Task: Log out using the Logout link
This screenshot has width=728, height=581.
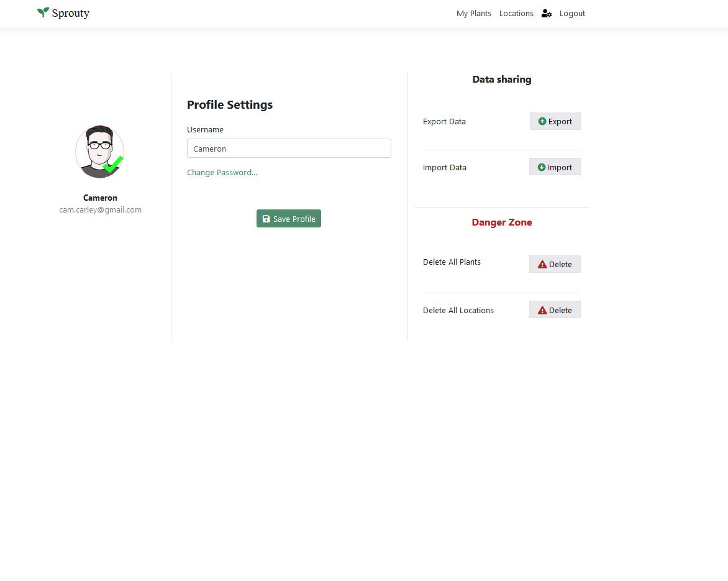Action: (x=572, y=14)
